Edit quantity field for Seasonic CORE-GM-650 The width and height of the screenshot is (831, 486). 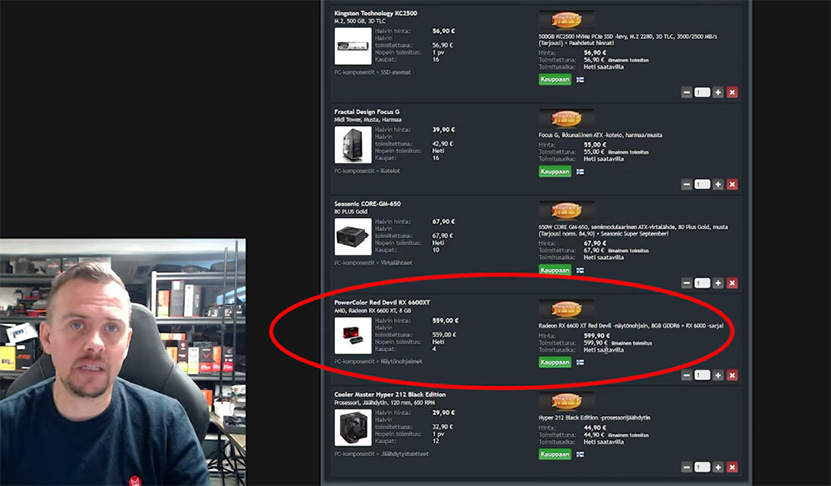coord(702,283)
